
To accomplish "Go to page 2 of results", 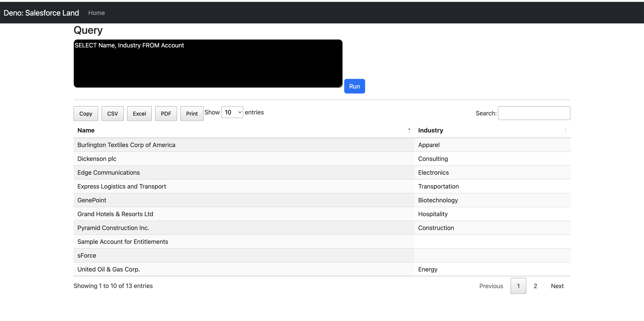I will pos(535,286).
